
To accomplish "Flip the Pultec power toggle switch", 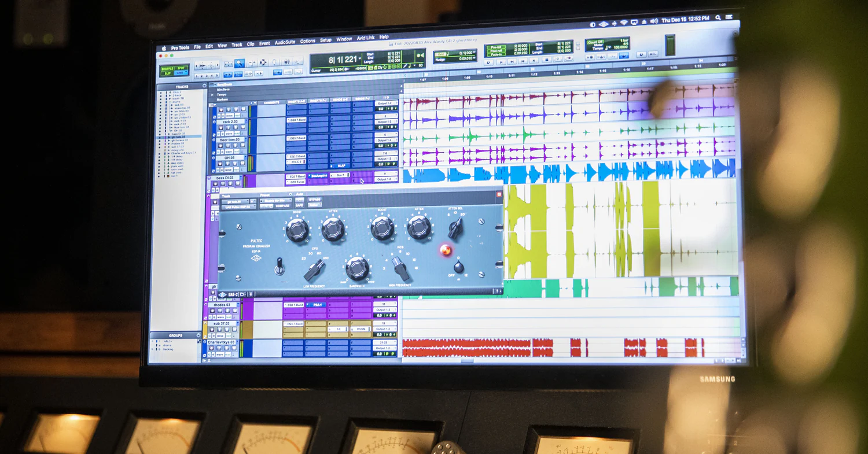I will click(280, 265).
